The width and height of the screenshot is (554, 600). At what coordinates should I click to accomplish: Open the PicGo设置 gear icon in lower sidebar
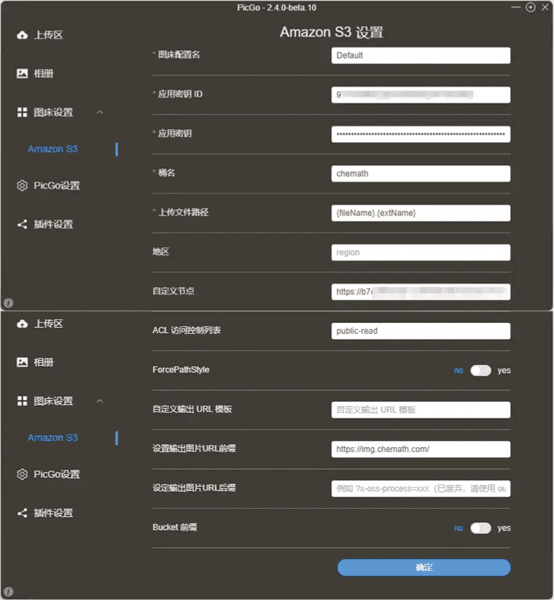click(x=22, y=474)
